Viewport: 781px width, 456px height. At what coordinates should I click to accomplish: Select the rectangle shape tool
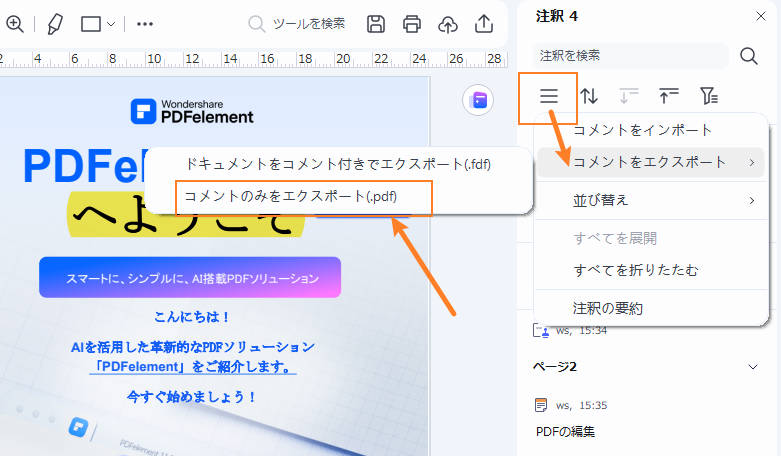91,24
